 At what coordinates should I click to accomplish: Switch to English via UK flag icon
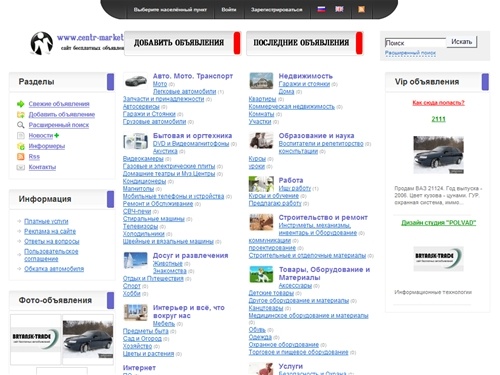tap(339, 9)
